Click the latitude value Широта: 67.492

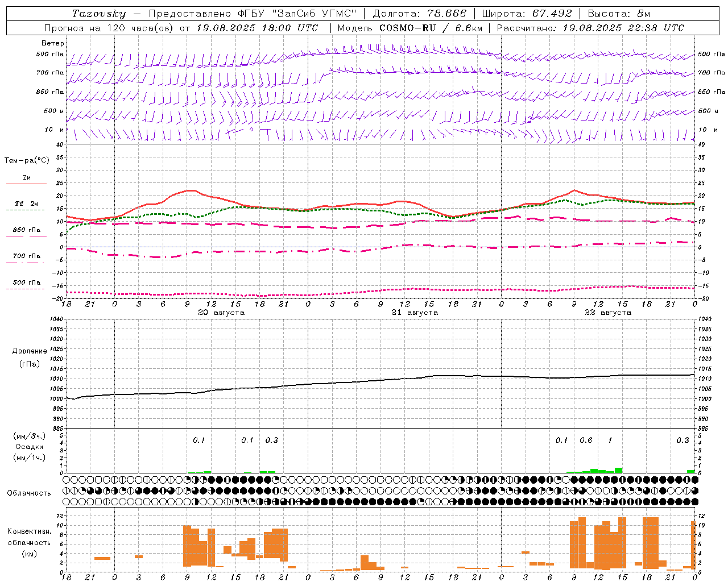[527, 14]
